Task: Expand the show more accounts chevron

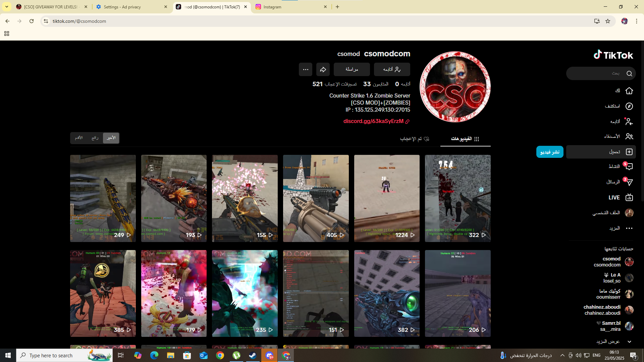Action: 629,342
